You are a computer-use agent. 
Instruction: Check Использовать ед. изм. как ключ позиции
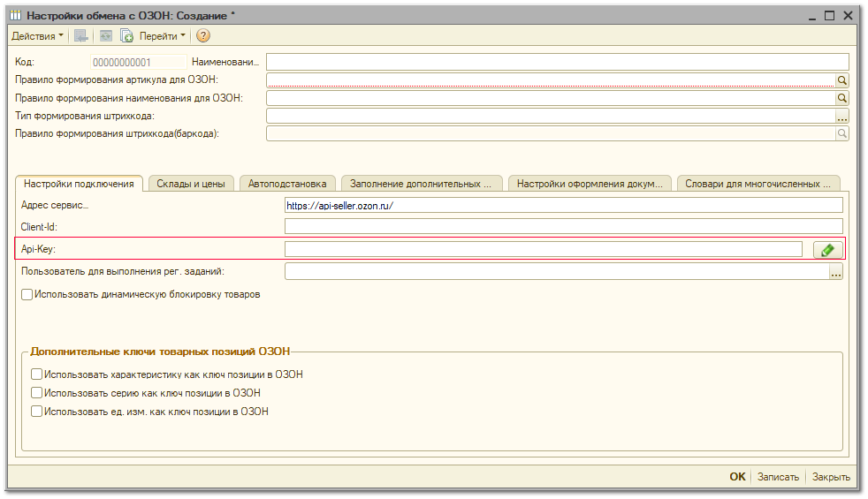point(36,412)
